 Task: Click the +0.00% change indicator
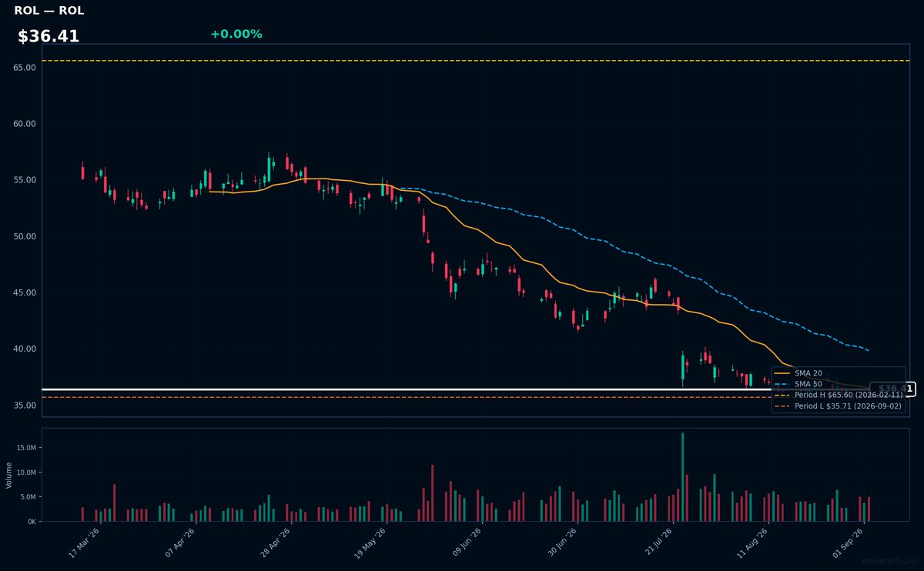tap(236, 34)
